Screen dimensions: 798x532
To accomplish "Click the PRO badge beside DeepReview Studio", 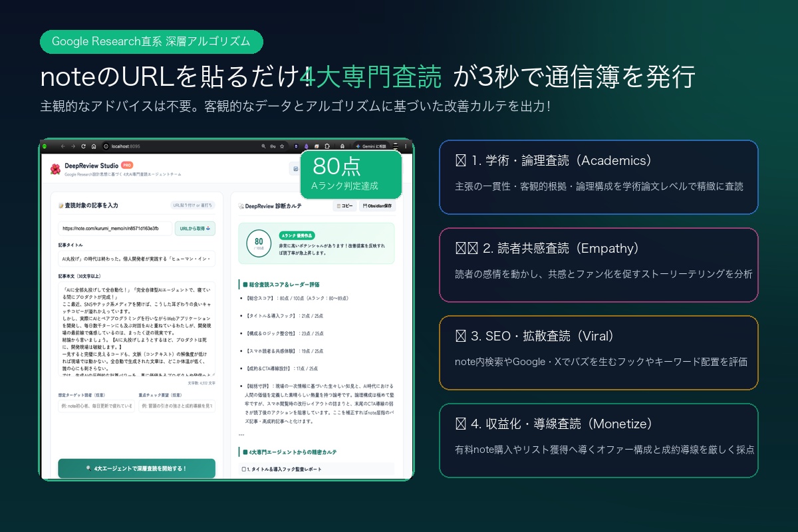I will (126, 165).
